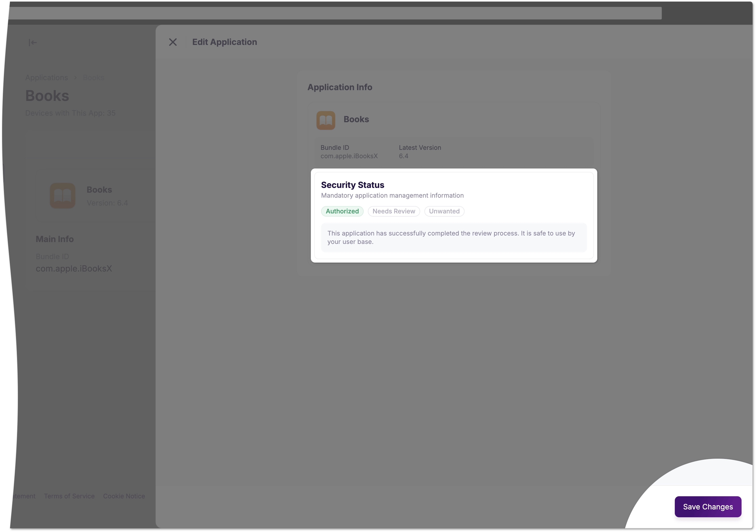Click the Bundle ID value in Application Info
The height and width of the screenshot is (532, 756).
pyautogui.click(x=349, y=156)
